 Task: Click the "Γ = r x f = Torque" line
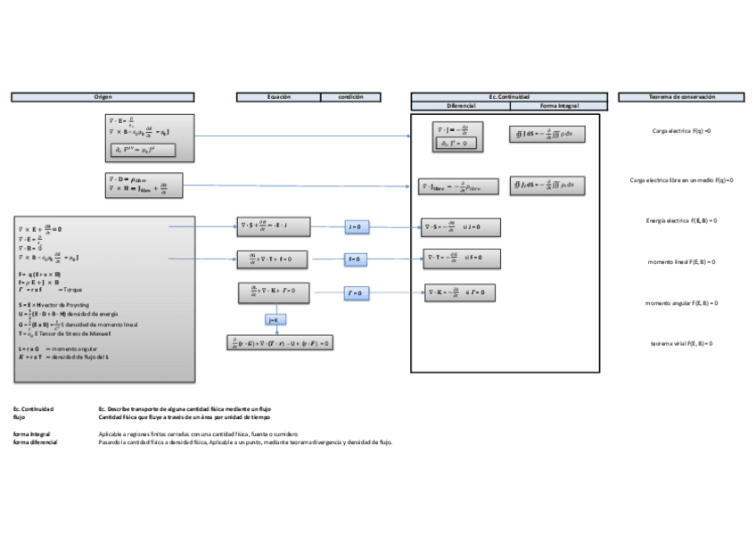point(51,290)
